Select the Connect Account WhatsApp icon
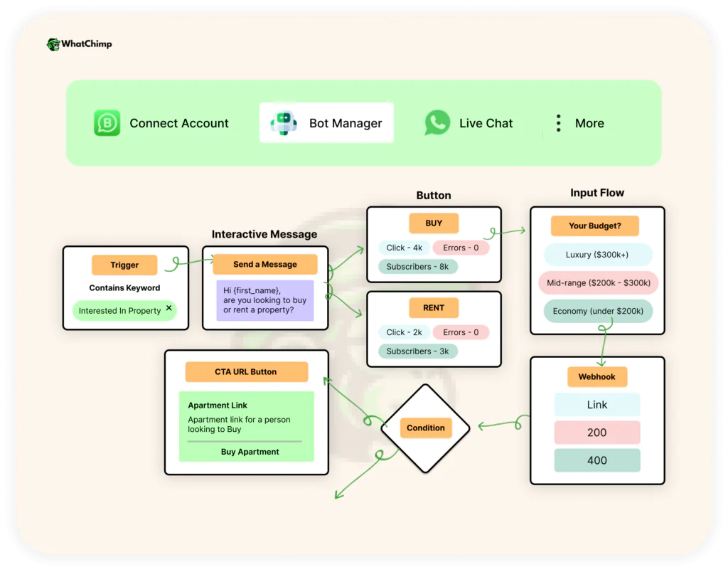Viewport: 728px width, 572px height. tap(106, 122)
